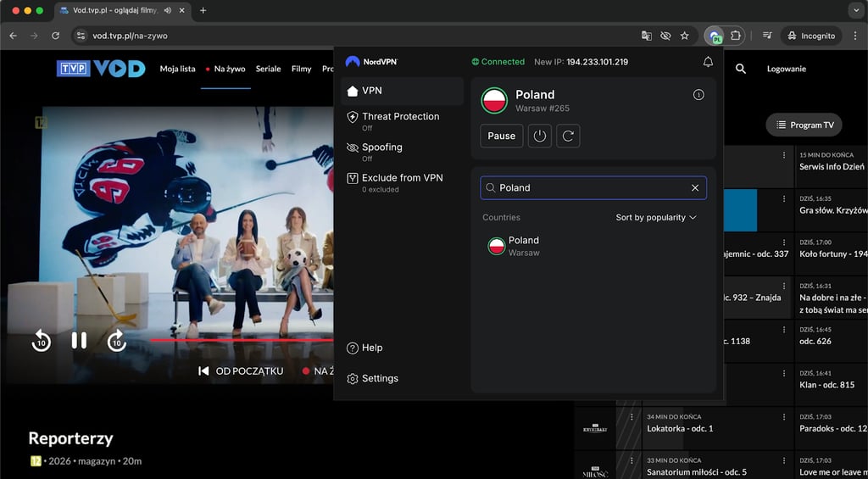Switch to the Na żywo tab
The height and width of the screenshot is (479, 868).
coord(225,70)
